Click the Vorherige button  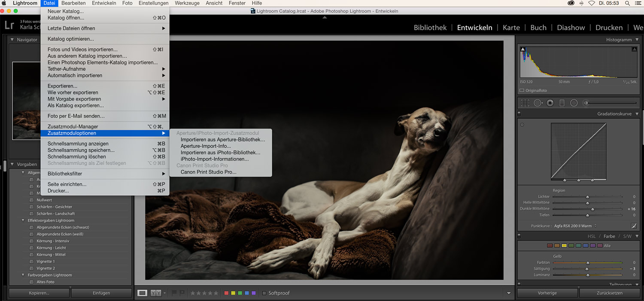tap(547, 293)
